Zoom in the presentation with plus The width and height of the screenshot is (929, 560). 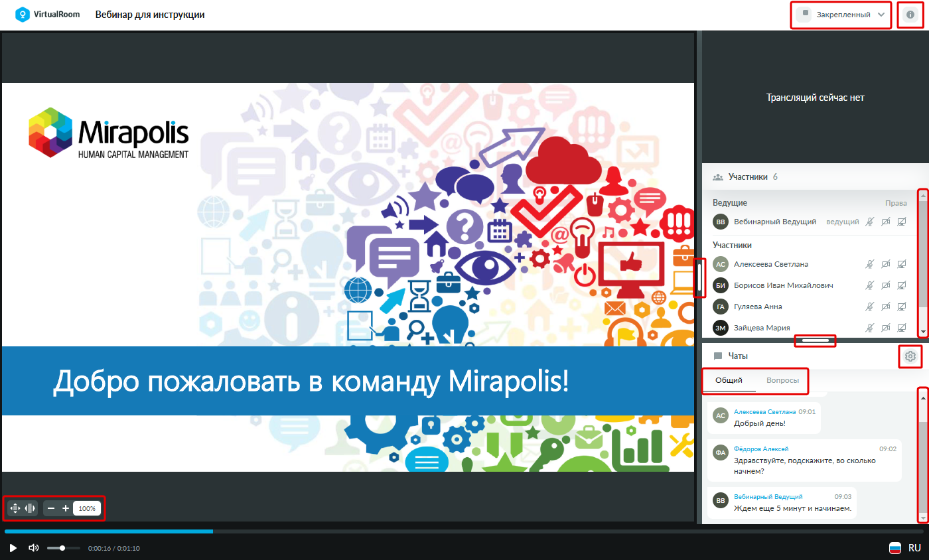[66, 508]
